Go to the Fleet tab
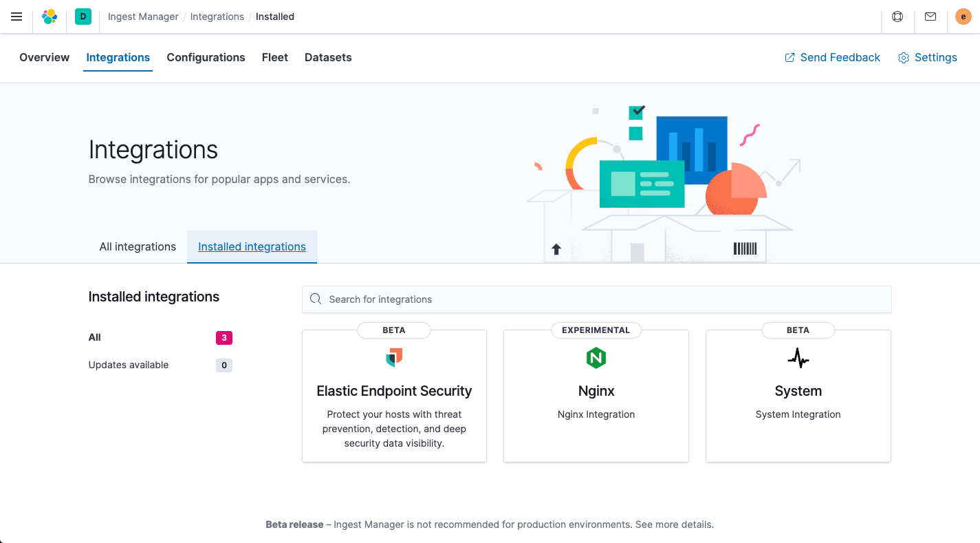The width and height of the screenshot is (980, 543). pyautogui.click(x=274, y=58)
